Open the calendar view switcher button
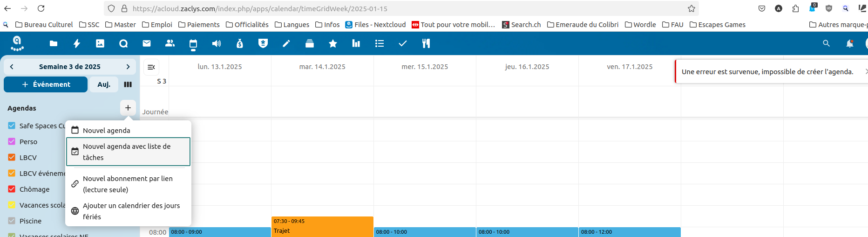 pyautogui.click(x=128, y=84)
